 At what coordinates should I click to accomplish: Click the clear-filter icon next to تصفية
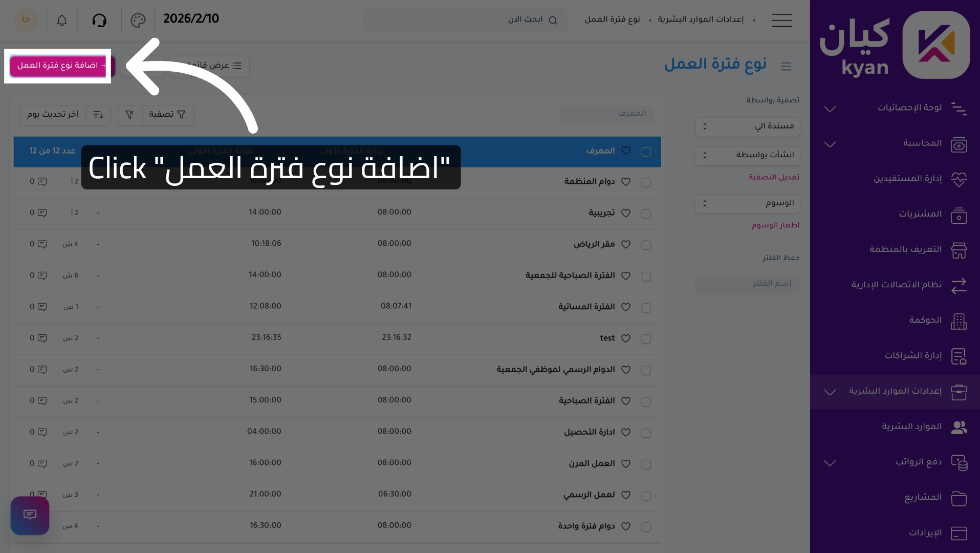(x=129, y=115)
